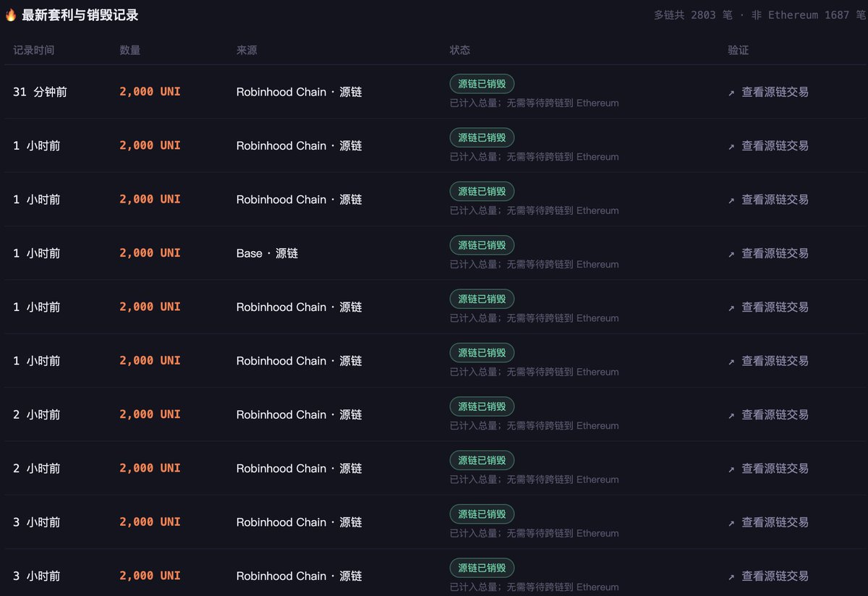Click the arrow icon in the first 3 小时前 row
The width and height of the screenshot is (868, 596).
point(731,523)
